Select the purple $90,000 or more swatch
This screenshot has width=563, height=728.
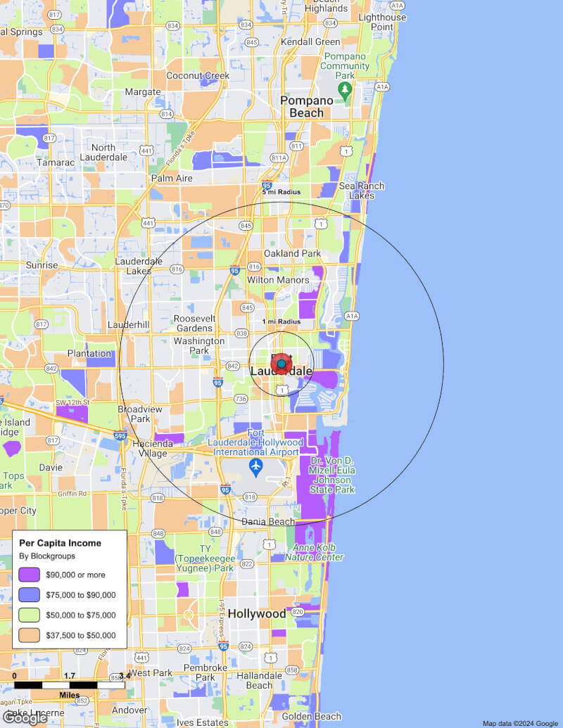pos(31,575)
